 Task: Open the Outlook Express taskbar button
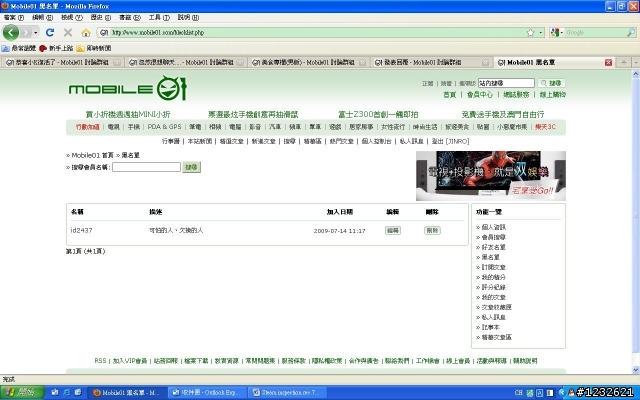click(x=208, y=393)
